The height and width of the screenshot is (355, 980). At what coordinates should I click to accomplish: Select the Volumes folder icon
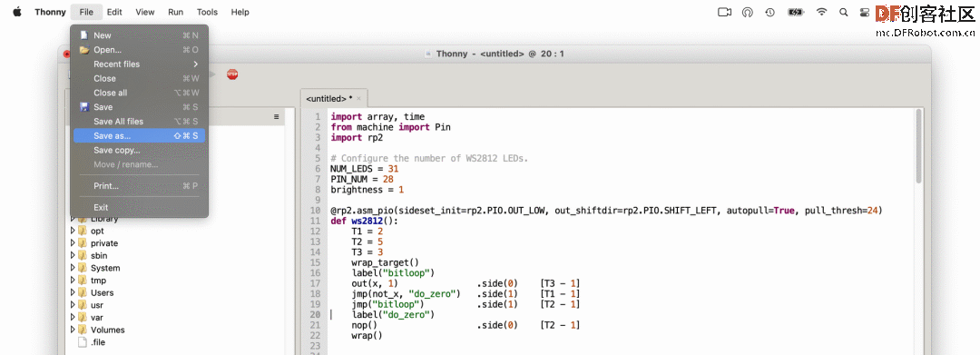pos(82,330)
